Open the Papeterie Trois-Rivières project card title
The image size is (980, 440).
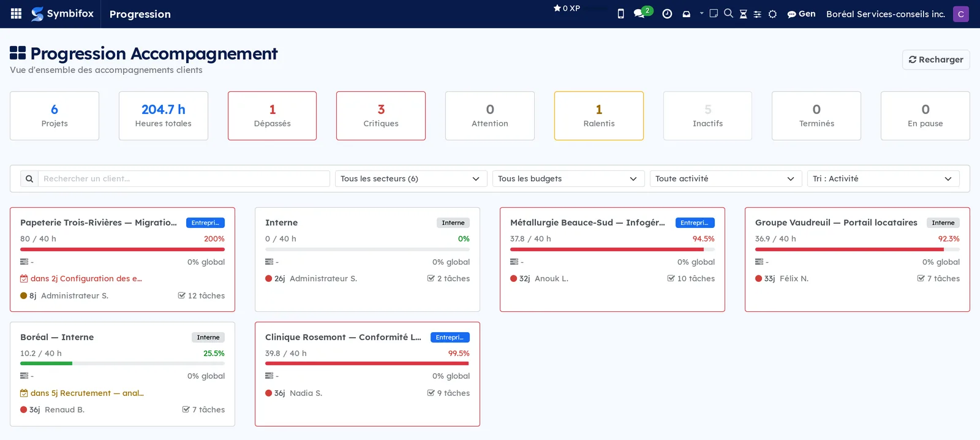(x=99, y=222)
